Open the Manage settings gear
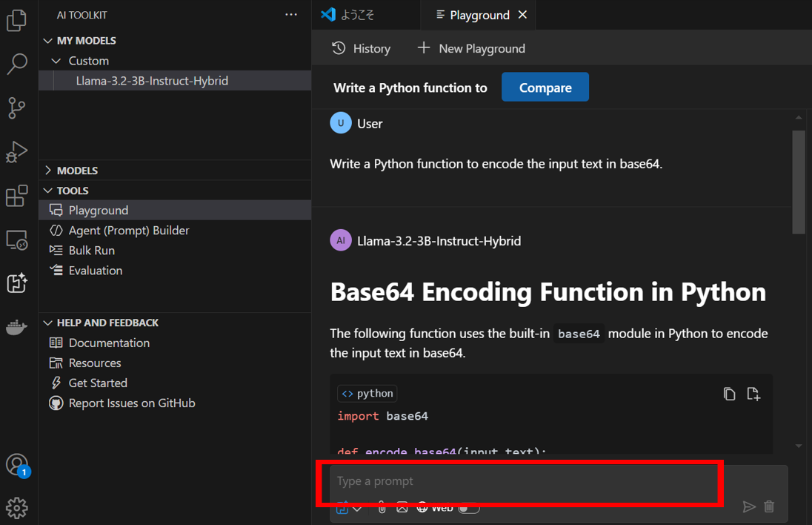This screenshot has width=812, height=525. pyautogui.click(x=16, y=508)
